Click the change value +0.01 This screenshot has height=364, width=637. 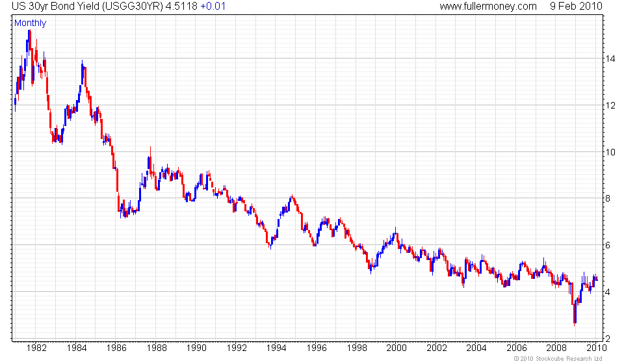tap(213, 6)
